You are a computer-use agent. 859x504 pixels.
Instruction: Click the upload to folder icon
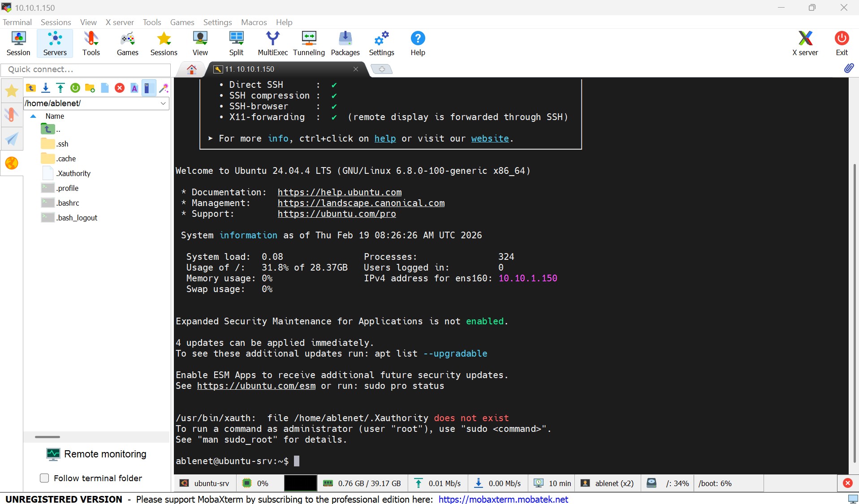pos(60,88)
